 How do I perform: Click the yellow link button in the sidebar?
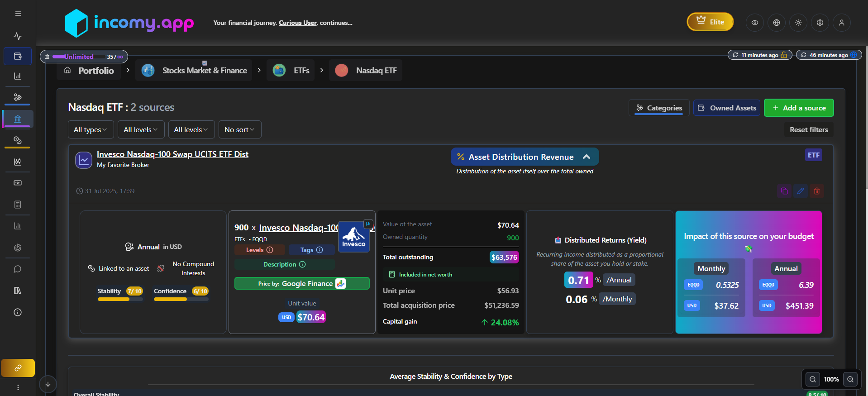click(18, 368)
